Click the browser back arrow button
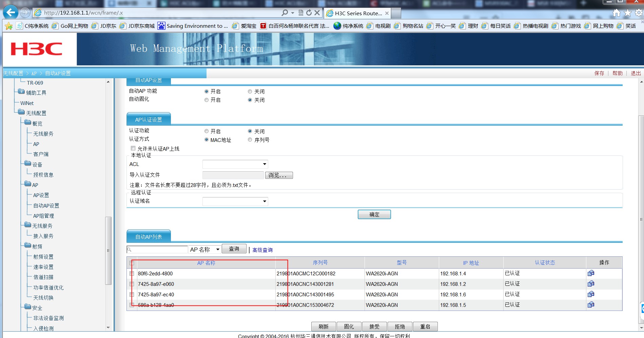Viewport: 644px width, 338px height. 11,13
